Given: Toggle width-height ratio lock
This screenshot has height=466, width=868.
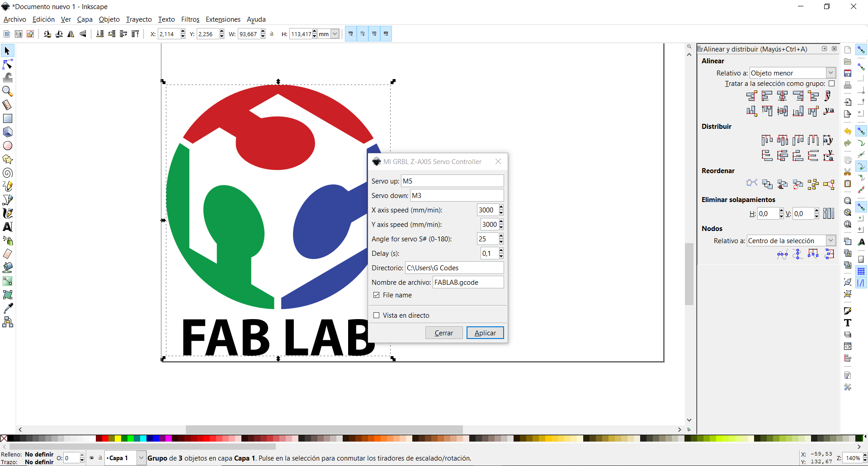Looking at the screenshot, I should point(272,34).
